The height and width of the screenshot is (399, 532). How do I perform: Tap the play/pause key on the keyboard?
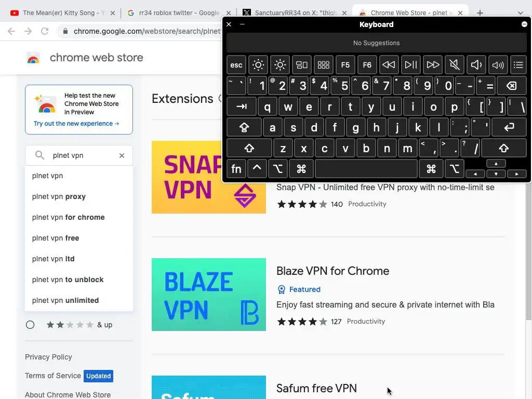pos(411,65)
